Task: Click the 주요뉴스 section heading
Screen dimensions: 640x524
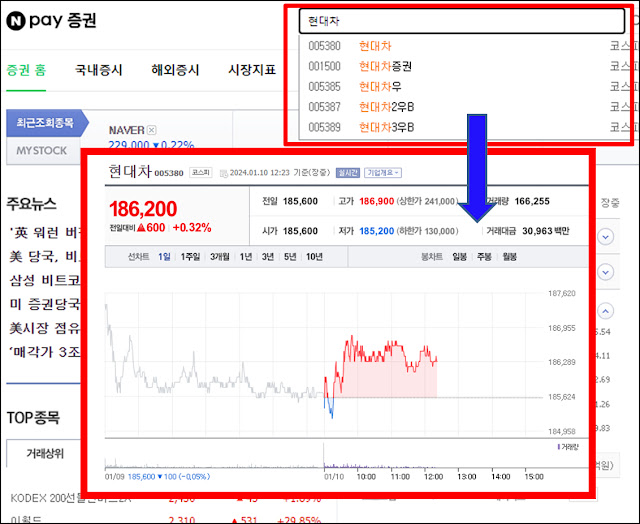Action: tap(31, 204)
